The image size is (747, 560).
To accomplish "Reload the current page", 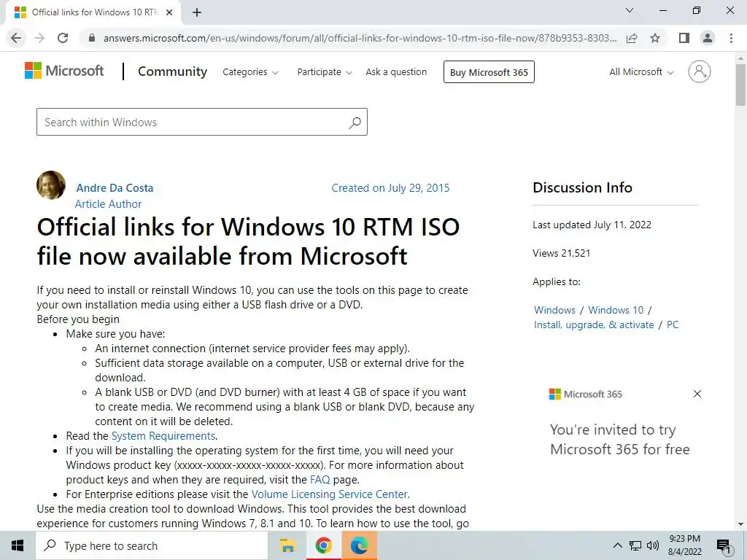I will point(63,38).
